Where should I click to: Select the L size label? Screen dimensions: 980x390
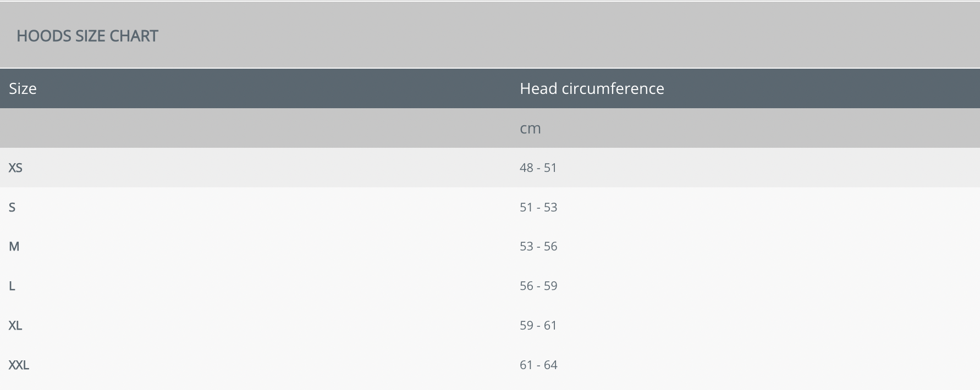click(12, 286)
